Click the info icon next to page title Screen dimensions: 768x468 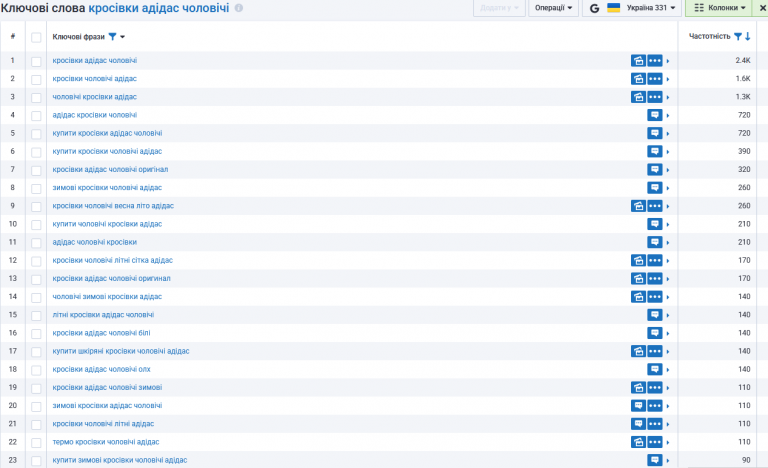(239, 8)
